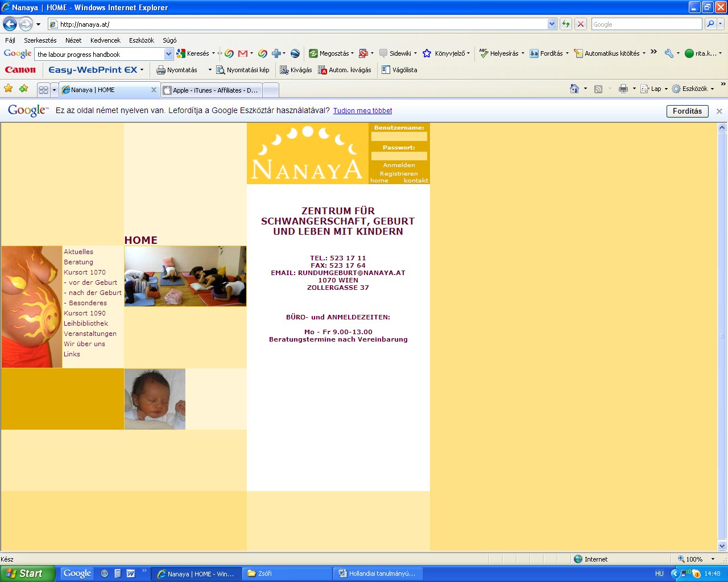Click the kontakt link
This screenshot has width=728, height=582.
[416, 180]
